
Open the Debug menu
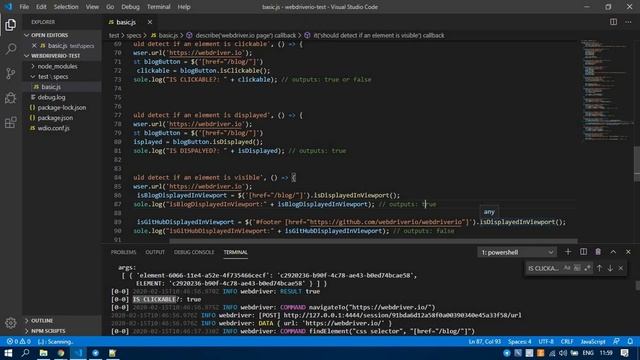131,7
